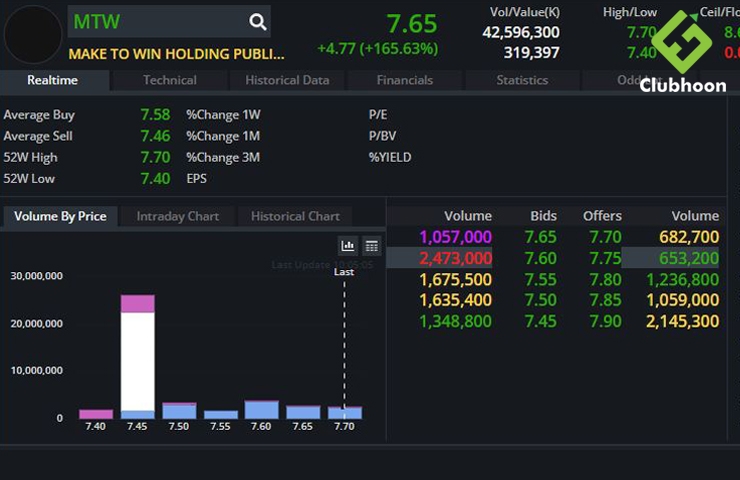740x480 pixels.
Task: Select the Volume By Price tab
Action: [x=60, y=216]
